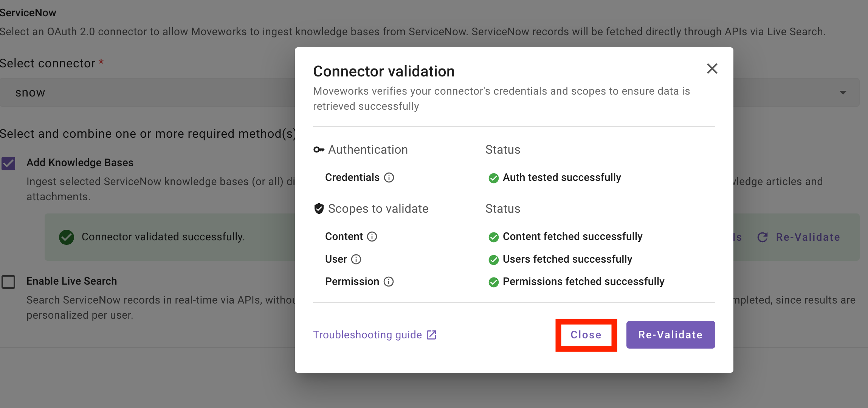The width and height of the screenshot is (868, 408).
Task: Click the 'Content' scope label
Action: click(x=344, y=237)
